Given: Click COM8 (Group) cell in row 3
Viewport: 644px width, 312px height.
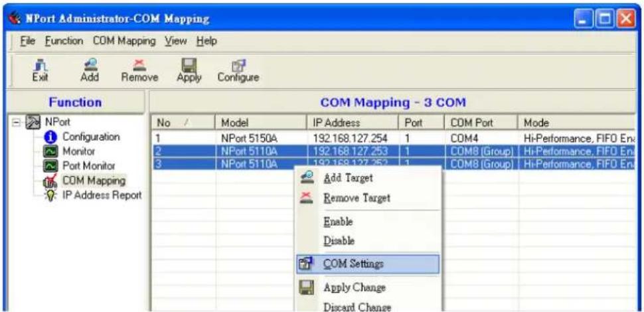Looking at the screenshot, I should click(x=482, y=163).
